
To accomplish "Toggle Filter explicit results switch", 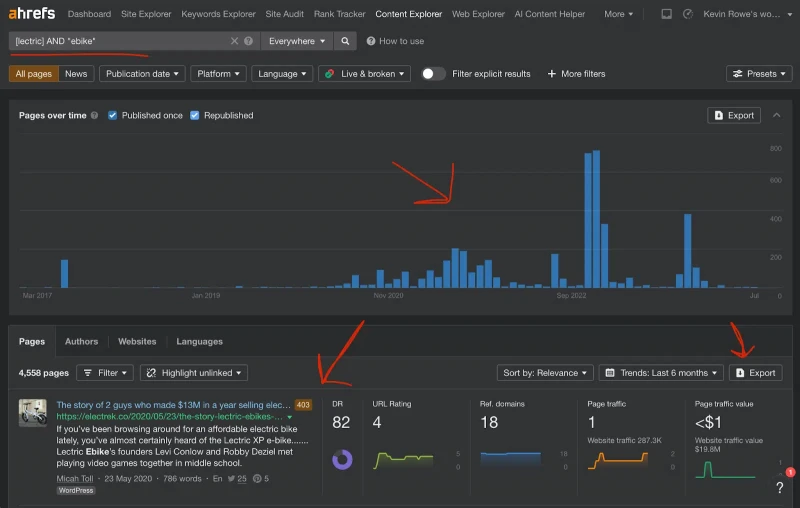I will click(433, 73).
